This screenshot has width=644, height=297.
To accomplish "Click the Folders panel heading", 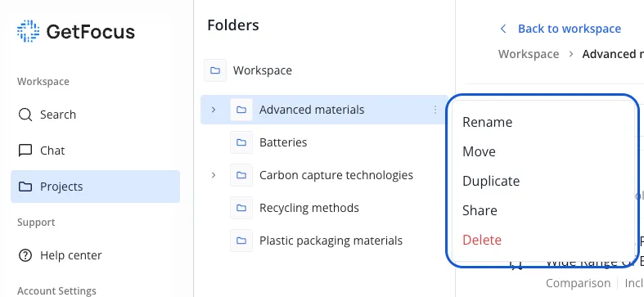I will pos(233,25).
